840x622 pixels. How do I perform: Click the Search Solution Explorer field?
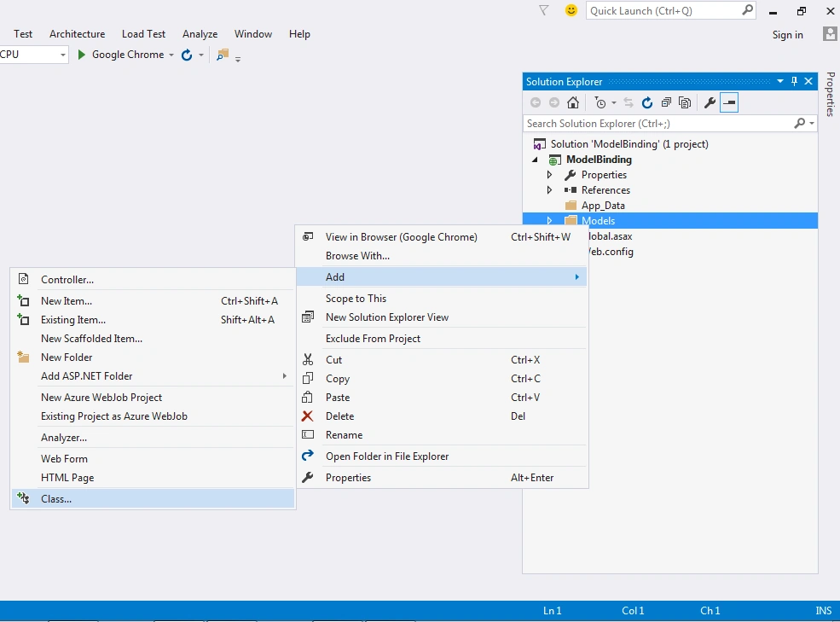point(658,124)
